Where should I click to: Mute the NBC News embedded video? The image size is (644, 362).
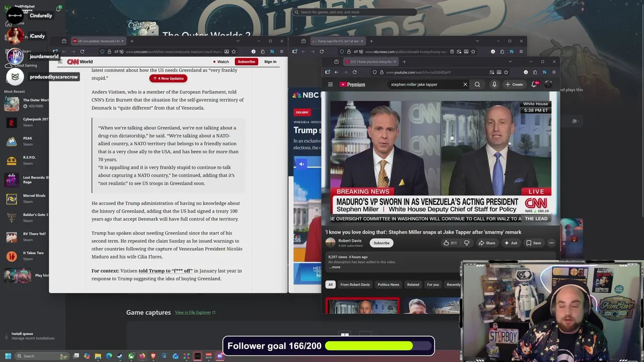pyautogui.click(x=301, y=164)
